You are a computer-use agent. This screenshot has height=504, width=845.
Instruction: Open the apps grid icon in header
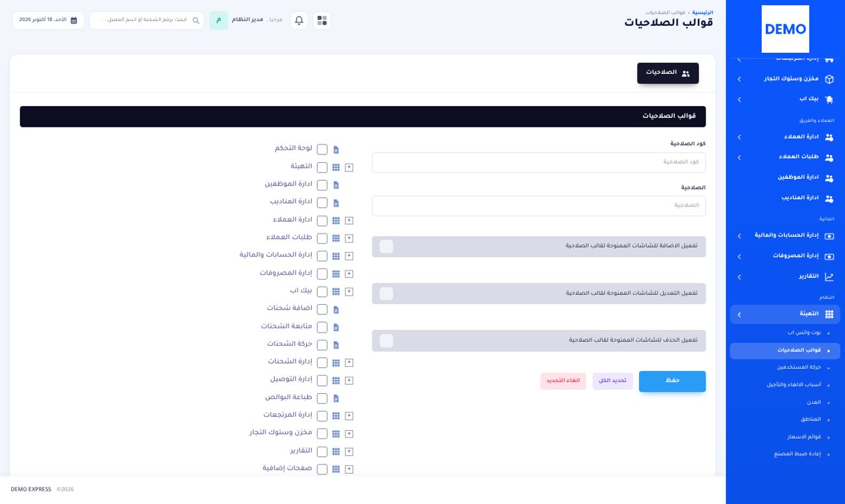pyautogui.click(x=322, y=20)
